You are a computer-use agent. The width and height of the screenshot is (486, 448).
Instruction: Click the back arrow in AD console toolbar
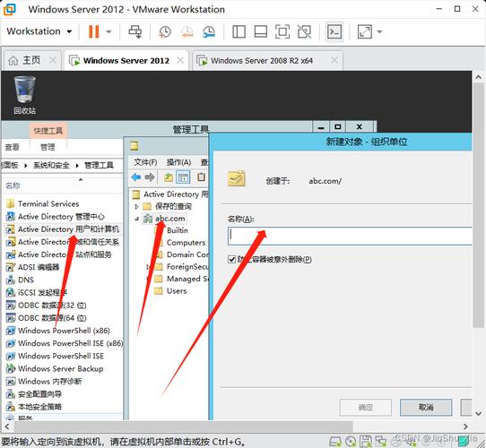(136, 177)
